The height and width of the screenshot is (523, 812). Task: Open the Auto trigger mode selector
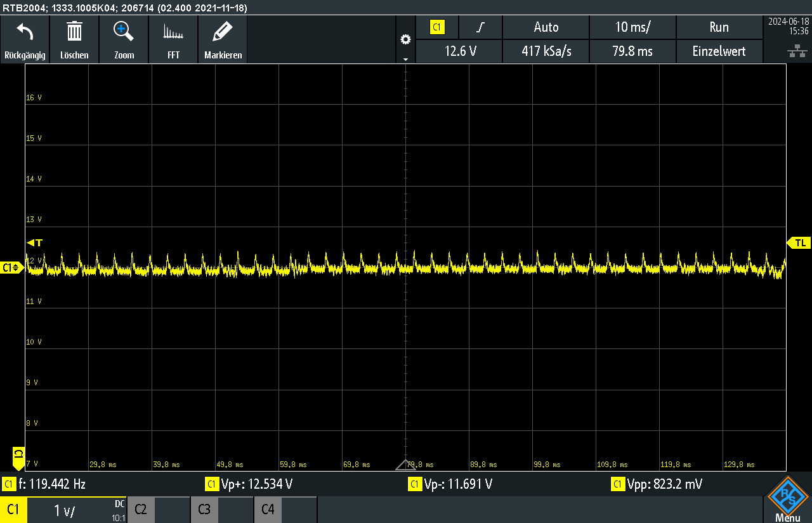pos(546,27)
